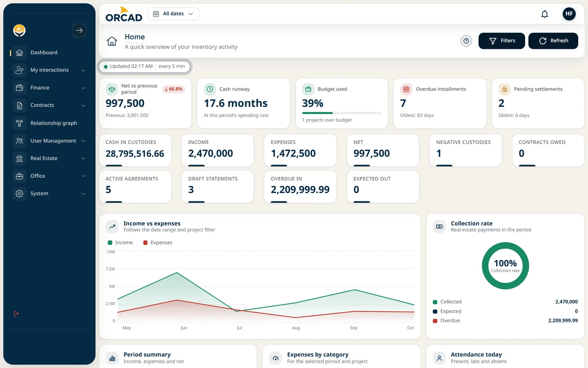Click the ORCAD logo
The height and width of the screenshot is (368, 588).
coord(124,14)
